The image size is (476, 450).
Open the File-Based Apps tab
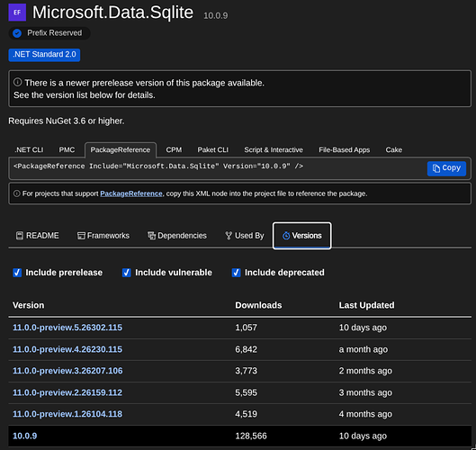[x=345, y=150]
